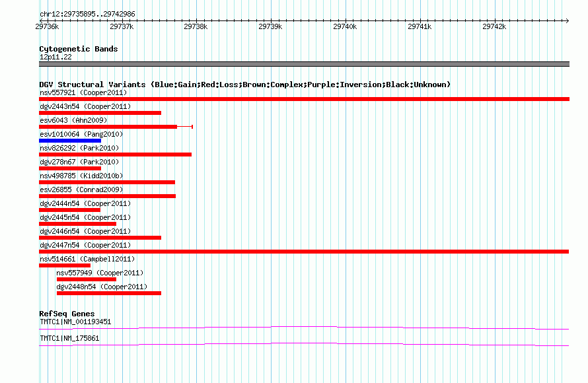The width and height of the screenshot is (588, 383).
Task: Click the red bar under nsv498785
Action: (107, 182)
